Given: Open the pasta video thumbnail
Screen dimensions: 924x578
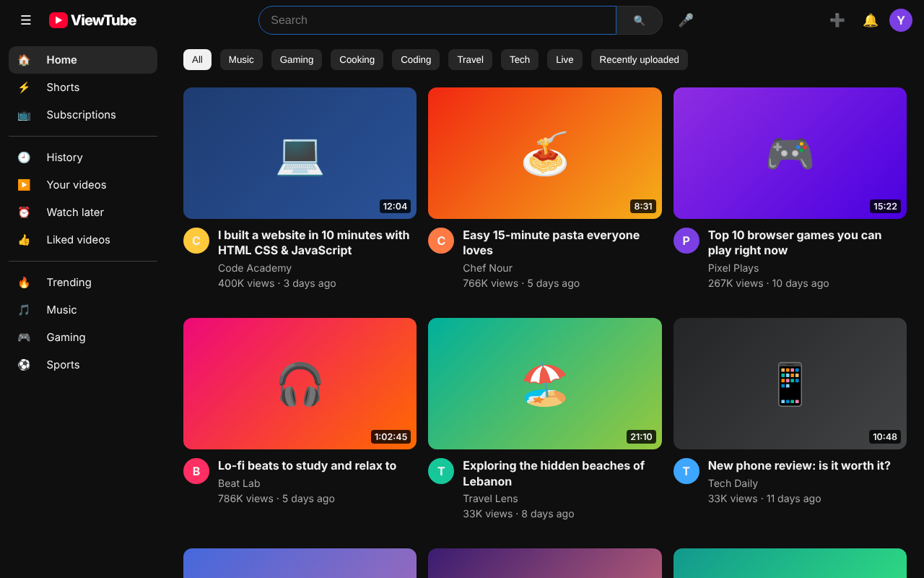Looking at the screenshot, I should [x=545, y=153].
